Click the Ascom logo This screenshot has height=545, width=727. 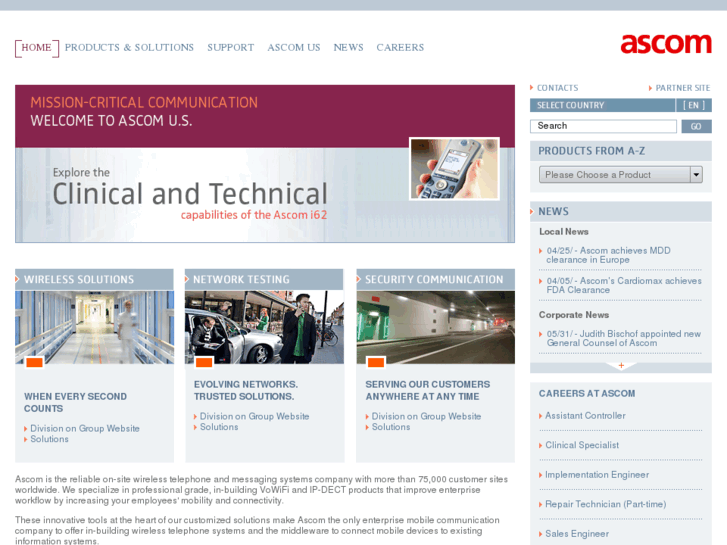[666, 44]
